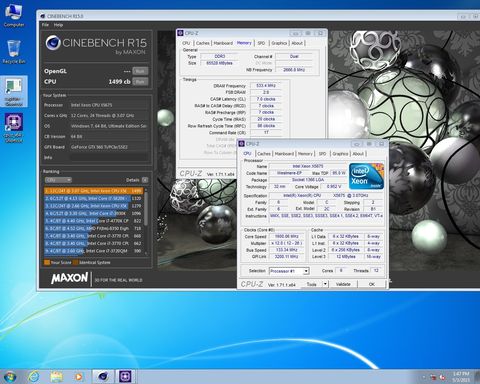Screen dimensions: 480x384
Task: Open Mainboard tab in front CPU-Z window
Action: 284,154
